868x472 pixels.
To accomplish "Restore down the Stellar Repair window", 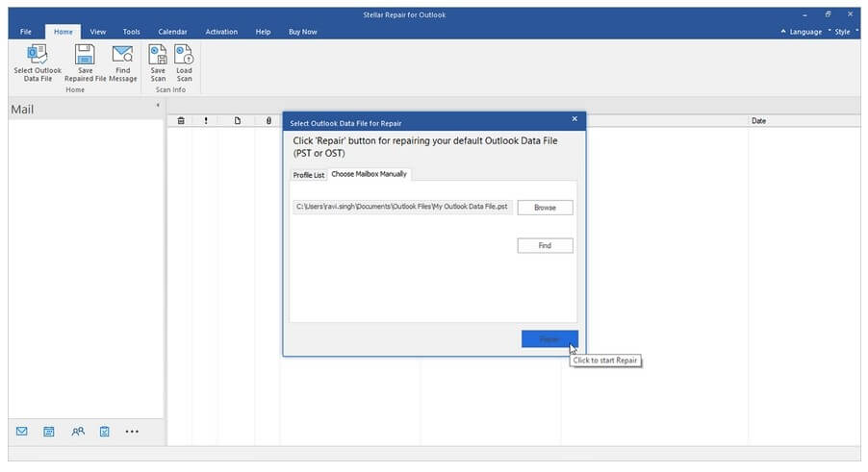I will point(829,14).
